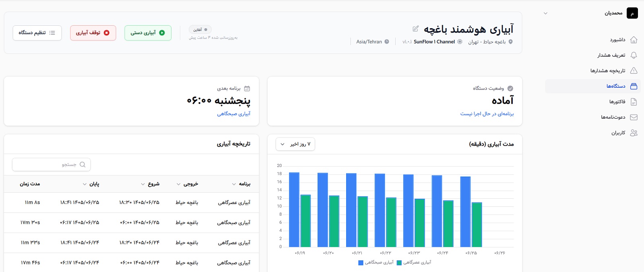Open the خروجی column filter arrow
Image resolution: width=644 pixels, height=272 pixels.
(178, 184)
